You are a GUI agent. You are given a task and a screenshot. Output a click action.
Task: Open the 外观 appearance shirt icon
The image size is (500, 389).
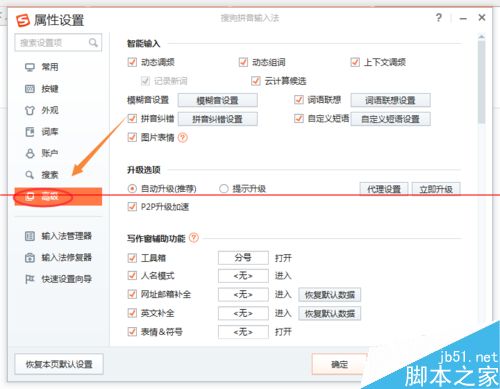(x=30, y=110)
